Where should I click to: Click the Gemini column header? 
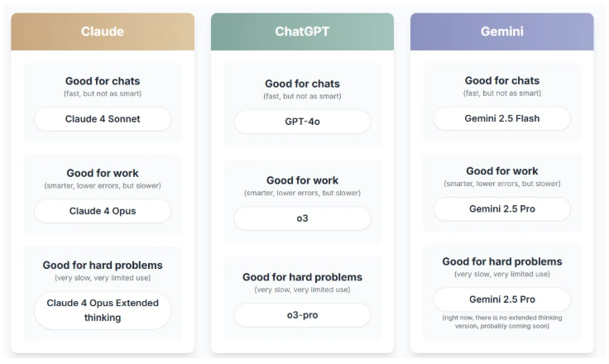[x=501, y=31]
